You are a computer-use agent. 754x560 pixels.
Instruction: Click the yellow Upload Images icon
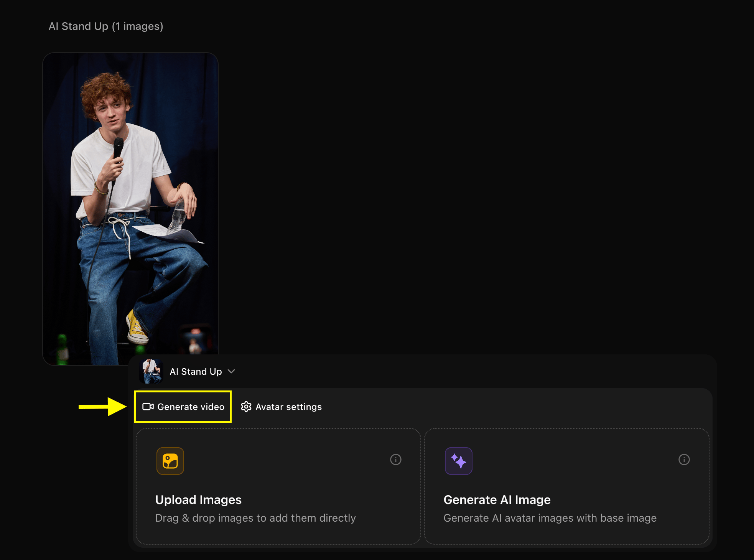tap(170, 461)
